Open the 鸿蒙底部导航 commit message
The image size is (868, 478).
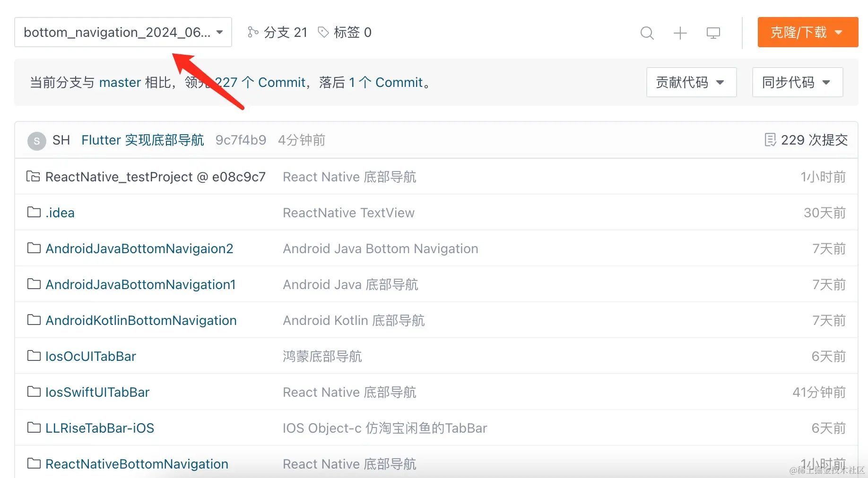(322, 357)
